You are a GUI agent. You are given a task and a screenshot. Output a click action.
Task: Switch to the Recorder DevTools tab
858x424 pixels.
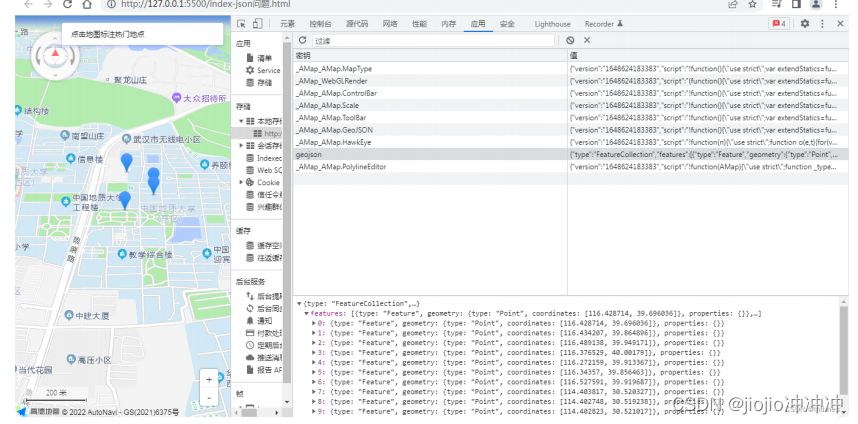pos(604,24)
